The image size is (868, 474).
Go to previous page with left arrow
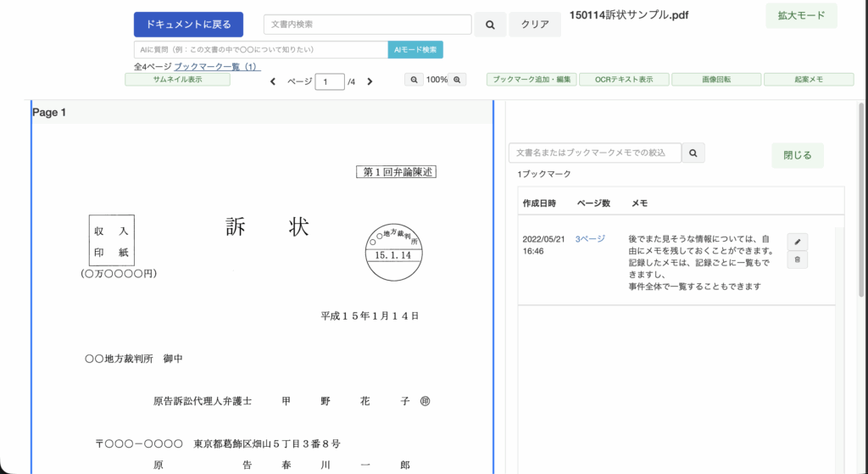click(x=273, y=81)
